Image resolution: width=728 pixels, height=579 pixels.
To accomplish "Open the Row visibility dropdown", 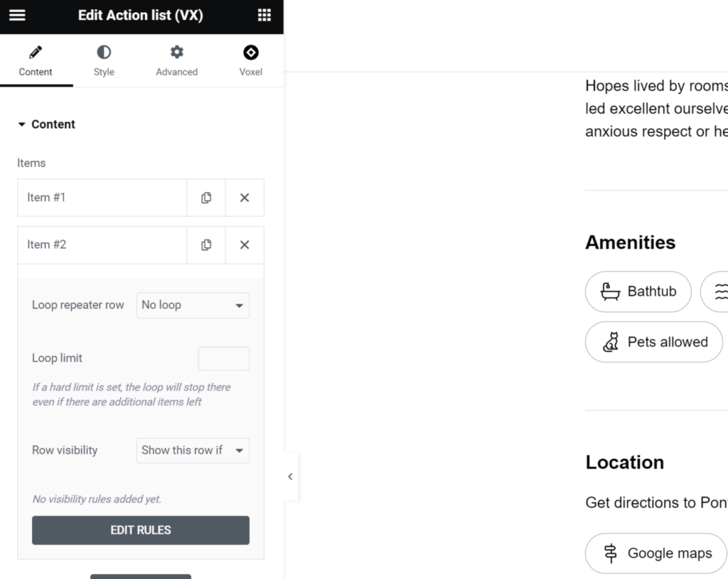I will [x=193, y=450].
